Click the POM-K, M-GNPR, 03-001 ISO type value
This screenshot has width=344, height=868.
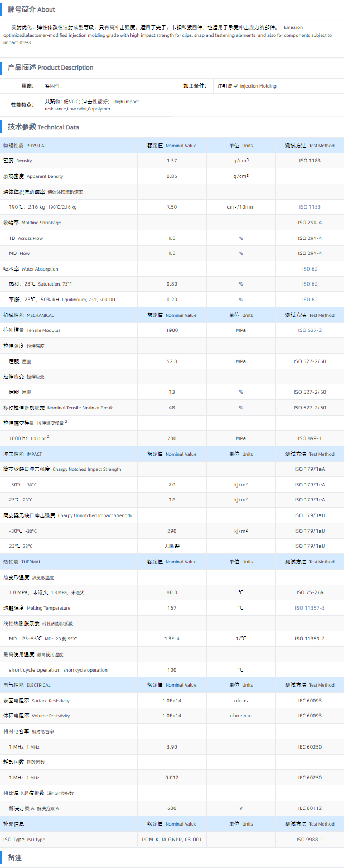click(x=172, y=839)
